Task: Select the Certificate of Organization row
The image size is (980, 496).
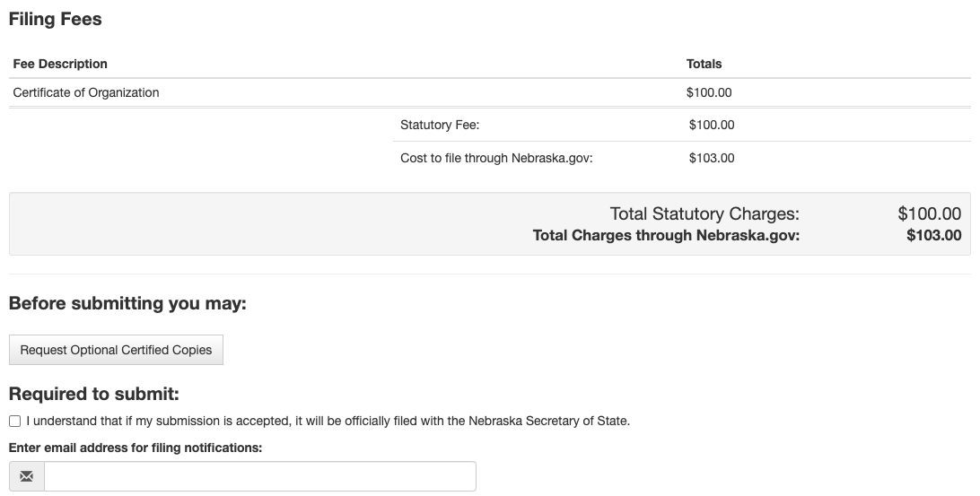Action: pyautogui.click(x=490, y=92)
